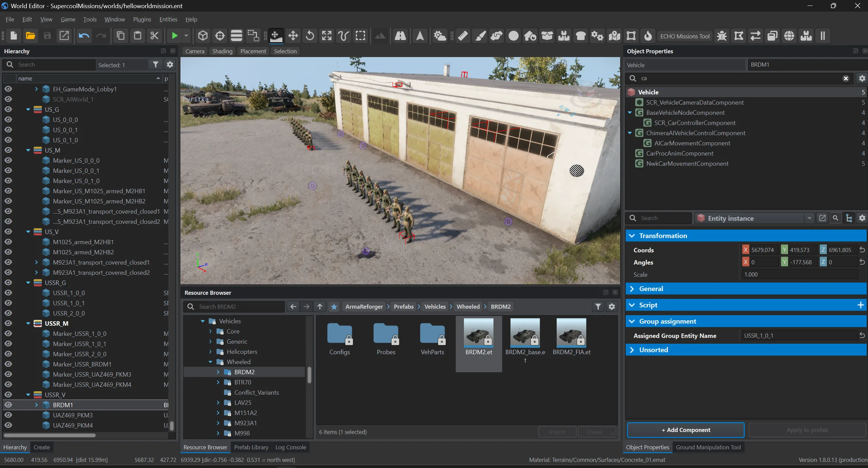Reset Coords value with revert arrow
The image size is (868, 468).
click(x=862, y=250)
